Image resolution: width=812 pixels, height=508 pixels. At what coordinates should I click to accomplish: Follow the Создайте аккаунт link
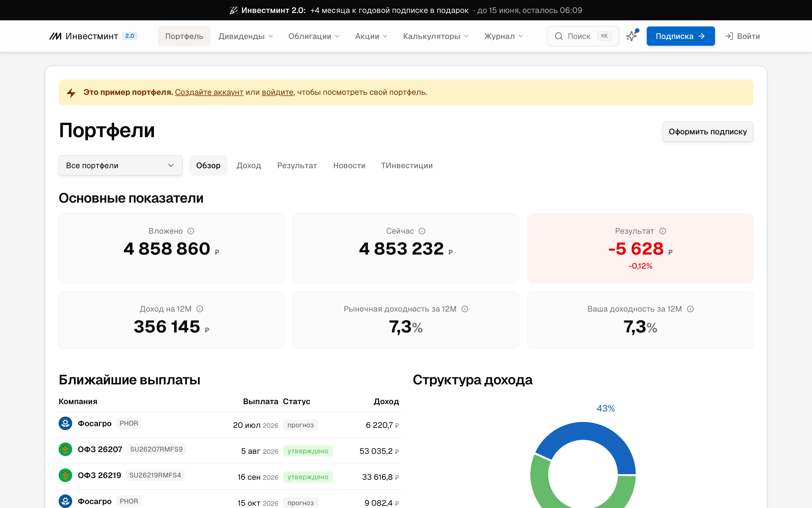pyautogui.click(x=209, y=92)
